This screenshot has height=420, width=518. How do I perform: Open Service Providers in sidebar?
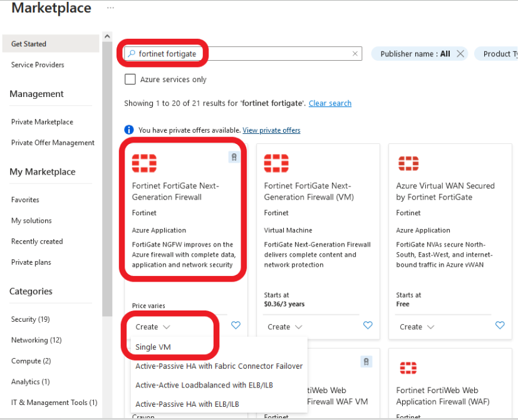coord(38,64)
